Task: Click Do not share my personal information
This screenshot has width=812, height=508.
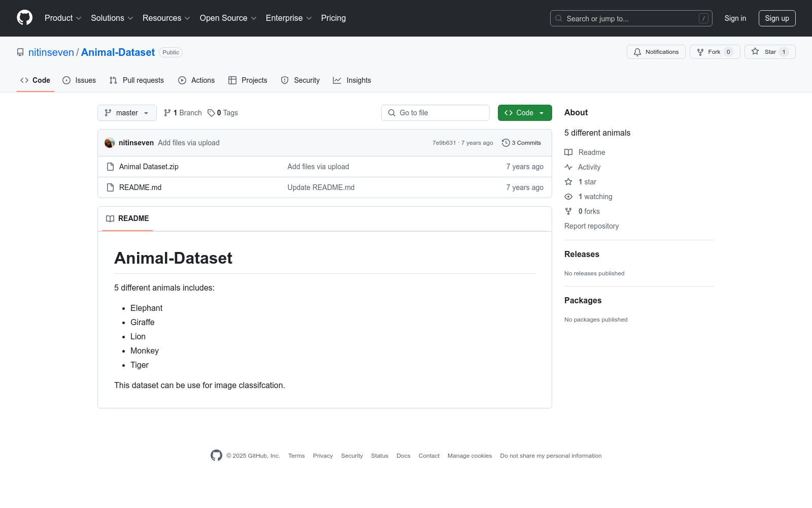Action: (551, 456)
